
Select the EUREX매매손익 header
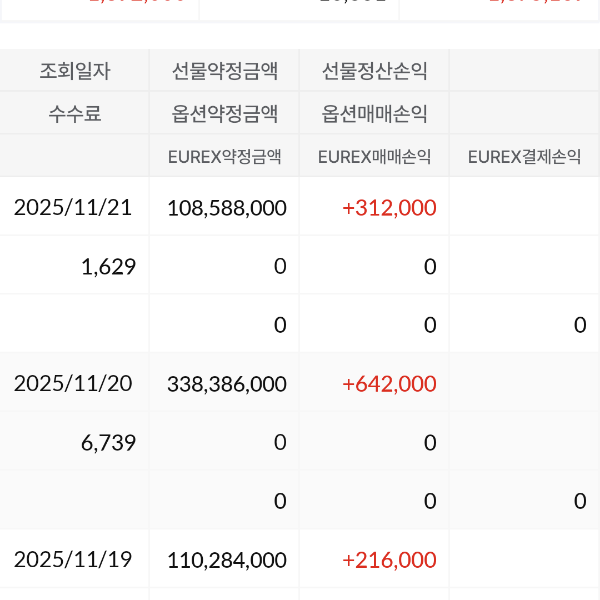click(x=374, y=157)
